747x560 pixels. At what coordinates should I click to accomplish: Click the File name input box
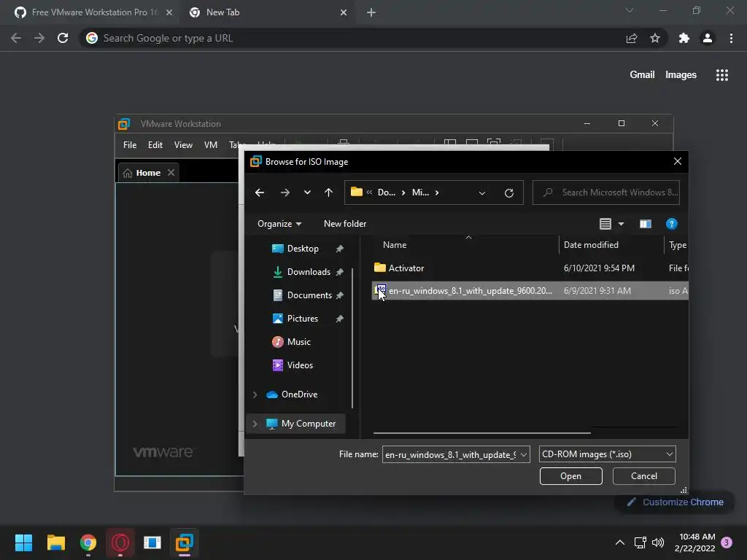tap(450, 455)
